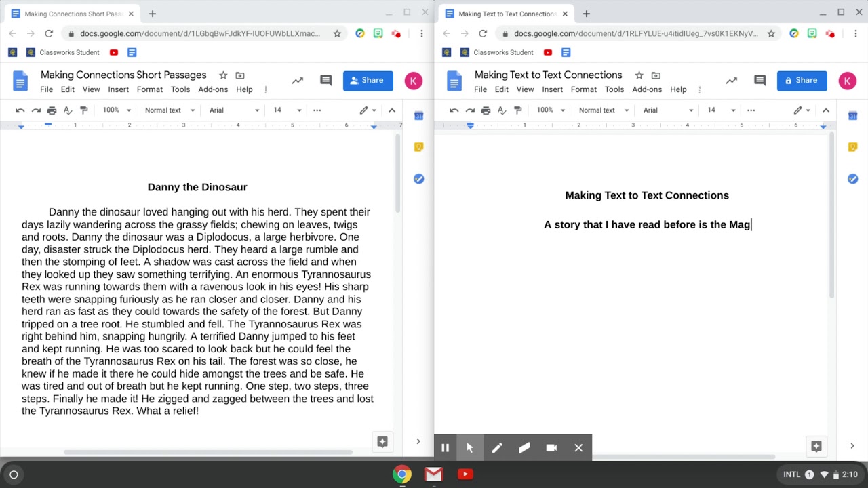The height and width of the screenshot is (488, 868).
Task: Open Chrome from the shelf
Action: click(x=402, y=474)
